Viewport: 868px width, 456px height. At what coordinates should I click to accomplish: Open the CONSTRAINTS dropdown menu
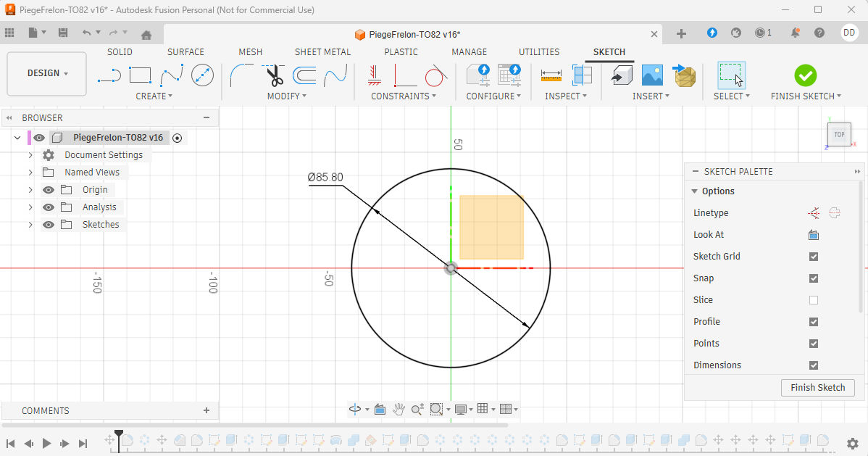point(404,96)
